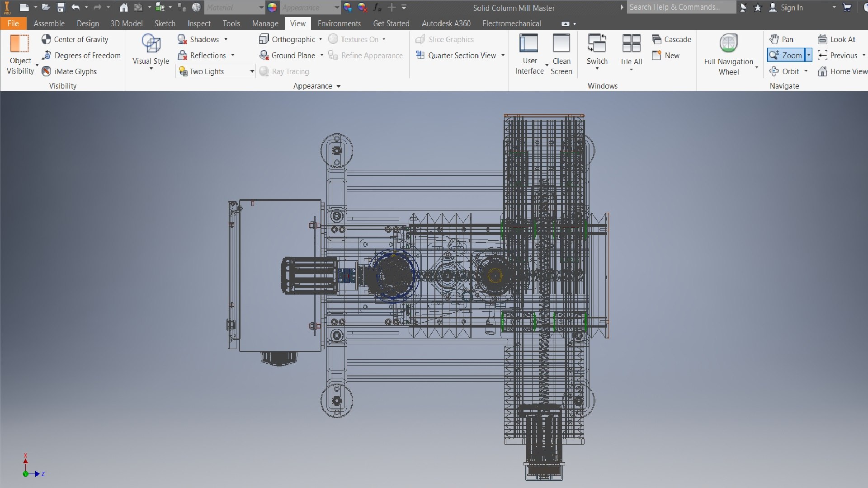Open the Material selection box
The width and height of the screenshot is (868, 488).
(234, 7)
